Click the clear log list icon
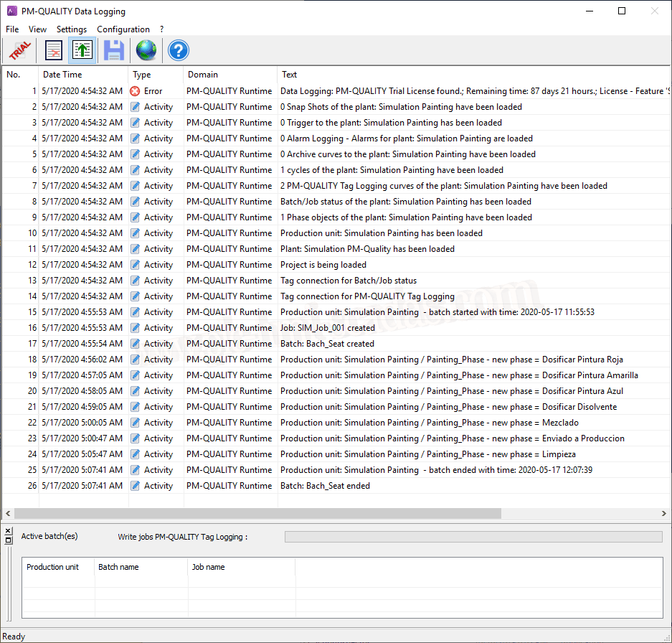672x643 pixels. (54, 50)
